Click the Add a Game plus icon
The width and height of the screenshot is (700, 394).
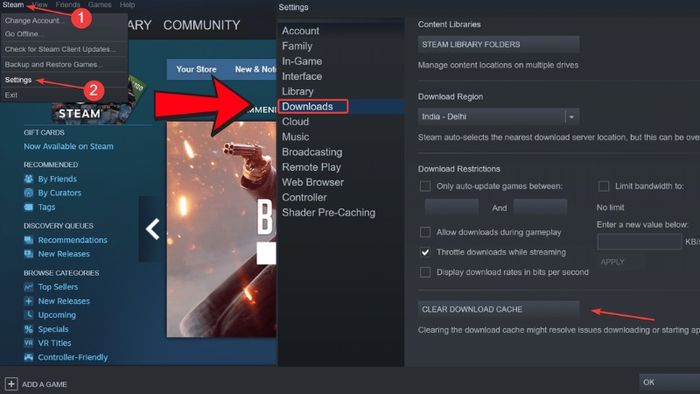click(11, 384)
